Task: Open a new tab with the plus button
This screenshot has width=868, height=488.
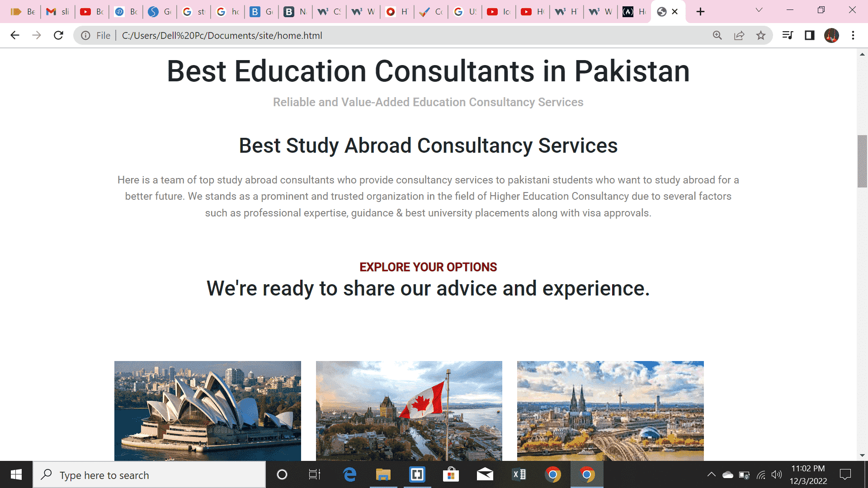Action: click(700, 12)
